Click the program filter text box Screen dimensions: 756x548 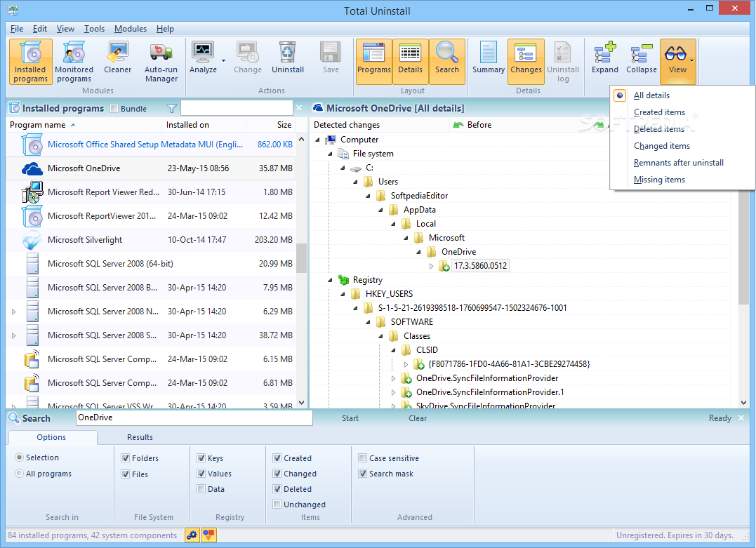[237, 108]
